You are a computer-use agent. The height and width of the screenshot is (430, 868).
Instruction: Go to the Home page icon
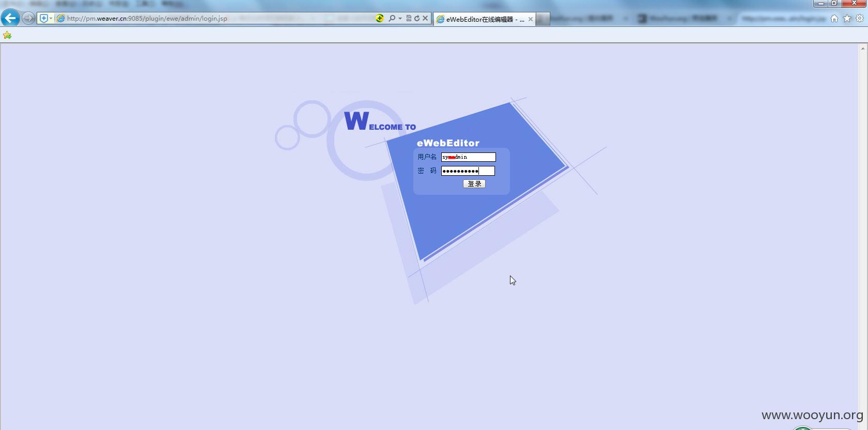click(x=834, y=18)
